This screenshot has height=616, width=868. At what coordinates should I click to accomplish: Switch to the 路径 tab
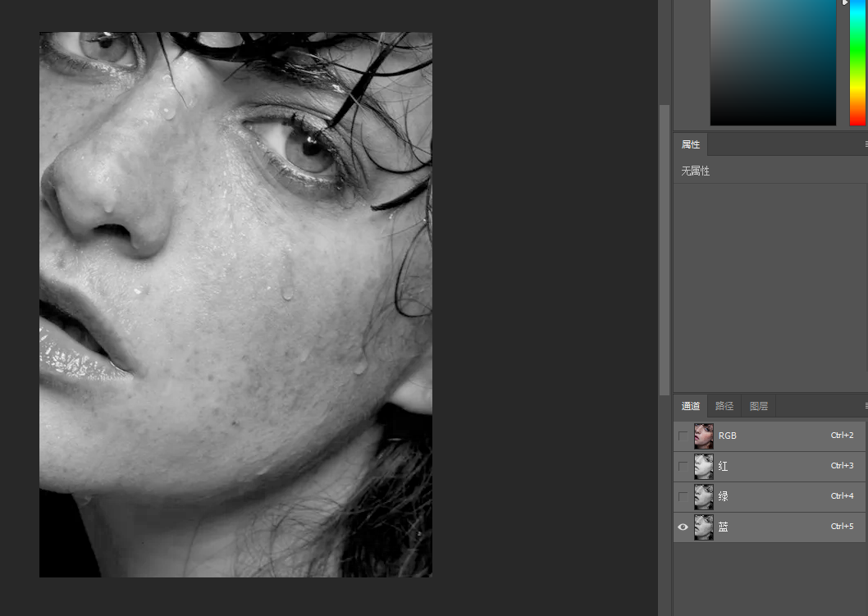coord(724,406)
